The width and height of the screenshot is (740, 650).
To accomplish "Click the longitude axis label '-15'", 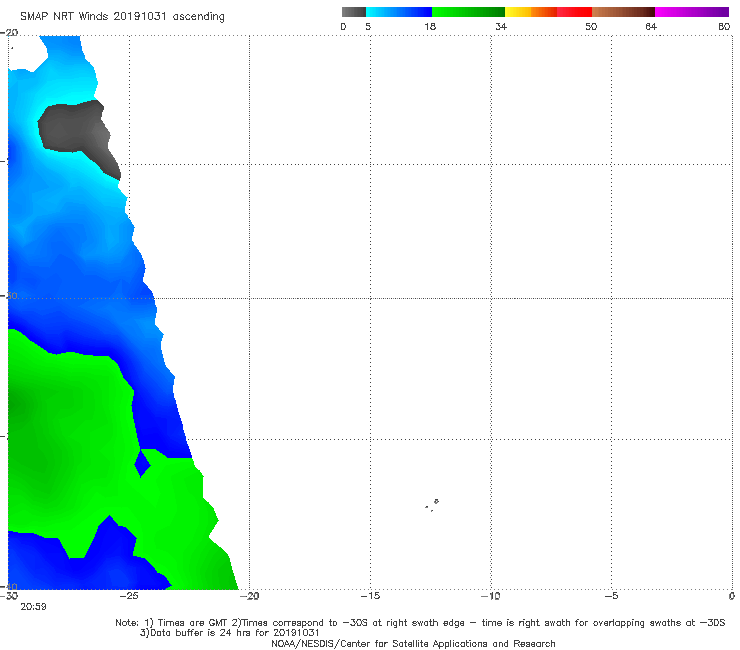I will tap(370, 596).
